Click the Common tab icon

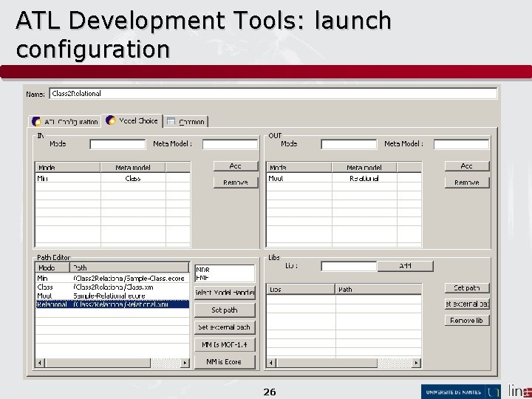(x=171, y=121)
